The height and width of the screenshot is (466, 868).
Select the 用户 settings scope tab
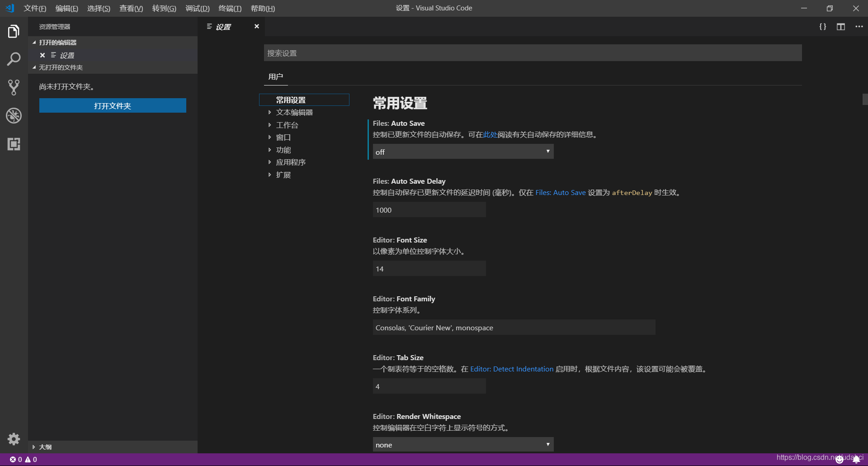pos(276,76)
